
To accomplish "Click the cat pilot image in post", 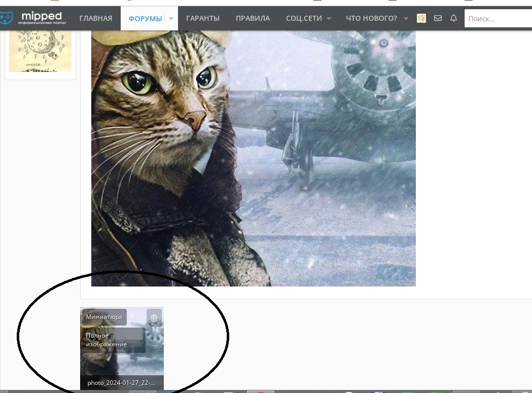I will (x=254, y=159).
